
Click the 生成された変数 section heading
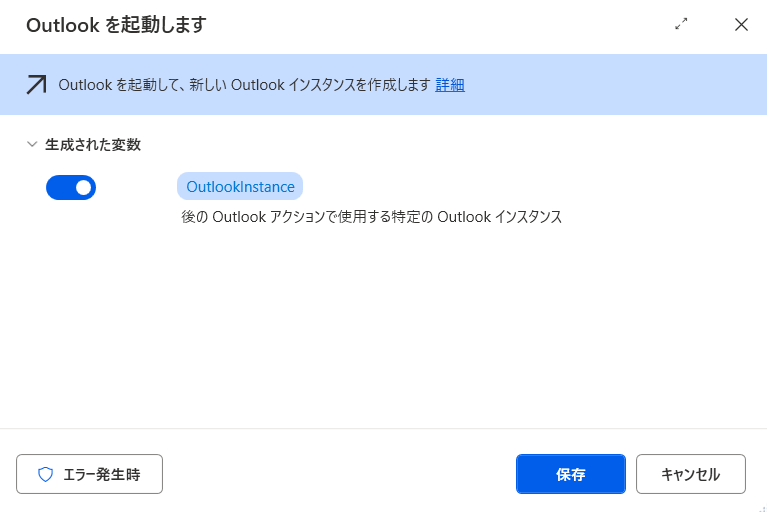pyautogui.click(x=93, y=144)
